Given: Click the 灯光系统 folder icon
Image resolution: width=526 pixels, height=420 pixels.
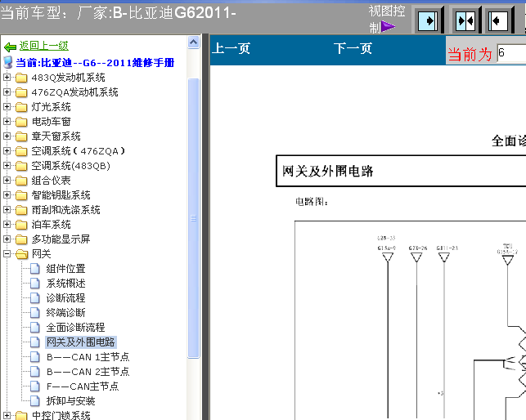Looking at the screenshot, I should [21, 107].
